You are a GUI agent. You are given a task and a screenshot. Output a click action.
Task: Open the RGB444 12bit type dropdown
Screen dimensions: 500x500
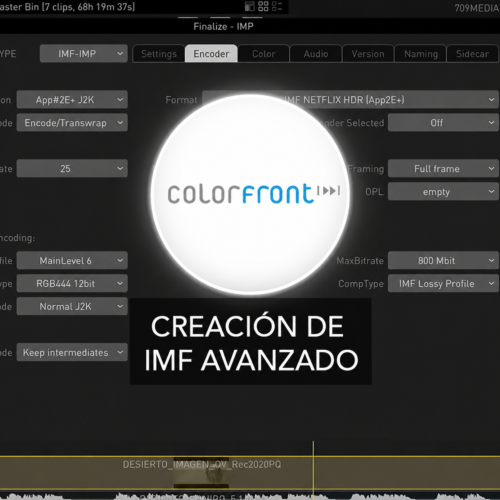(x=72, y=283)
